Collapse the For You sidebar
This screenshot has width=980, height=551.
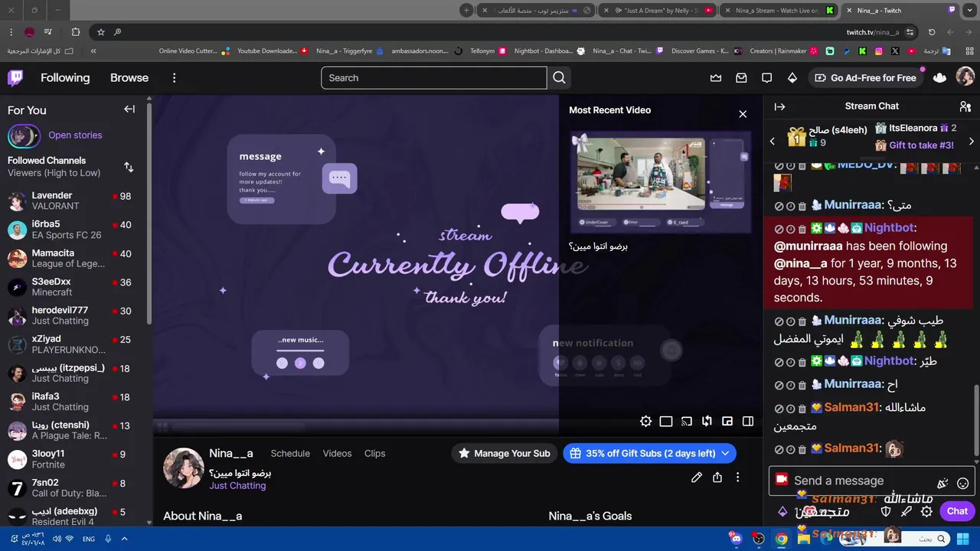[129, 109]
